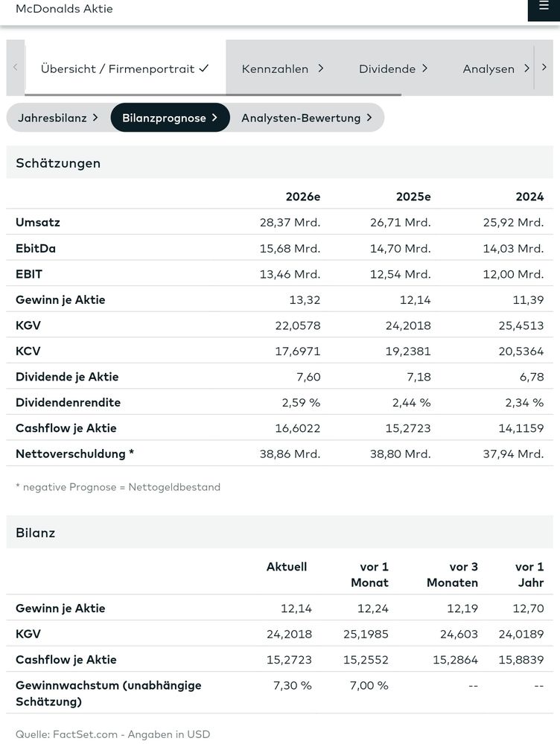Click the KCV row label
The width and height of the screenshot is (560, 744).
[x=28, y=351]
